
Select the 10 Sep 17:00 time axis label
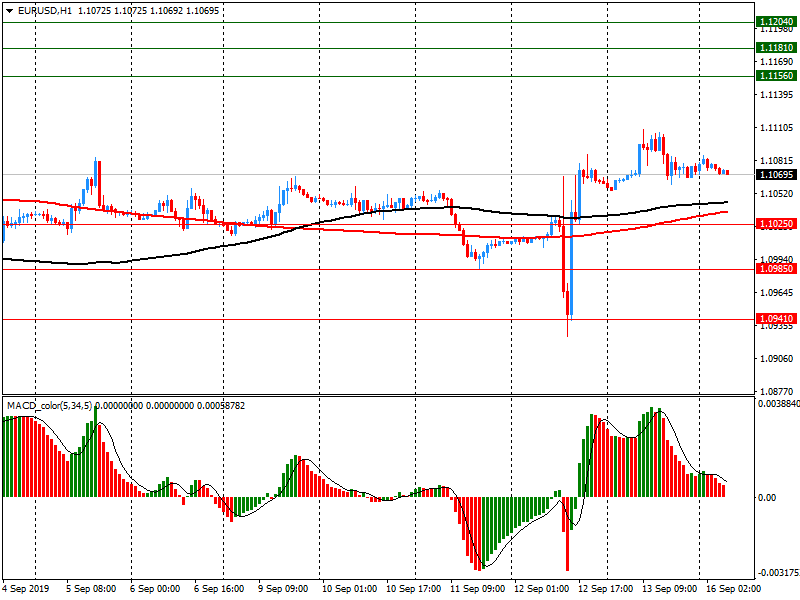pos(413,589)
